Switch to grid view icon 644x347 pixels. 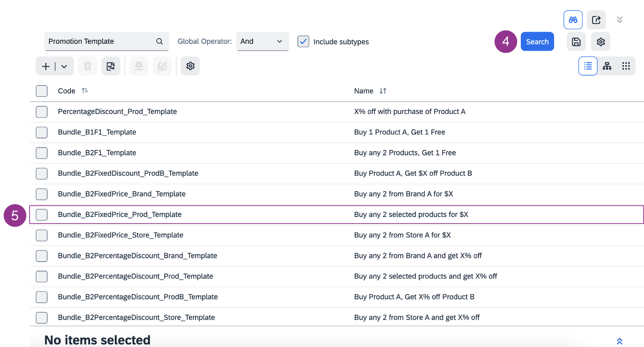626,66
